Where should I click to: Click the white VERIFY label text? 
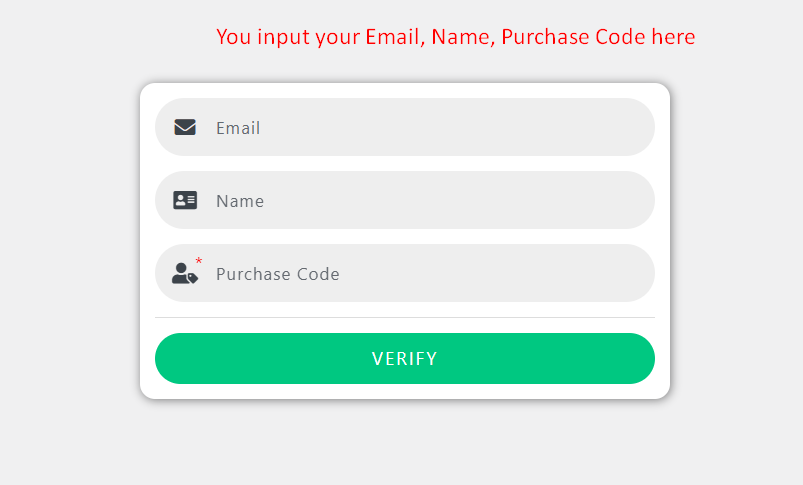tap(404, 359)
